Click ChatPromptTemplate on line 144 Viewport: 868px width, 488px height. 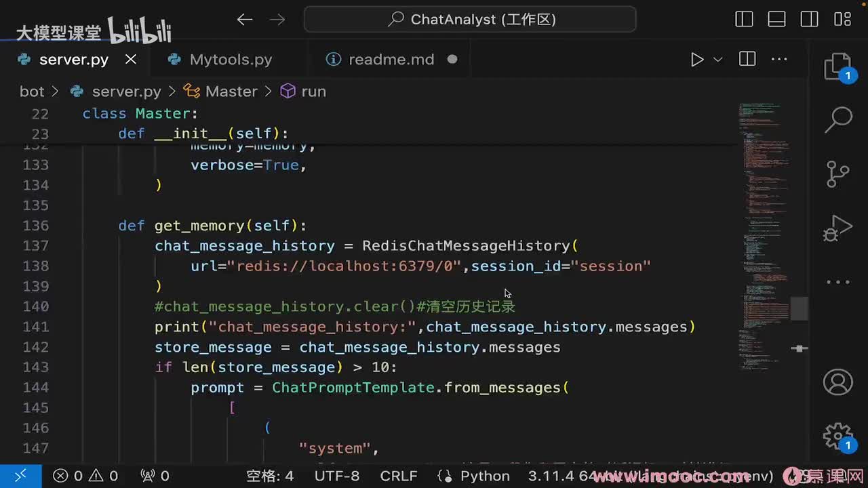tap(353, 388)
